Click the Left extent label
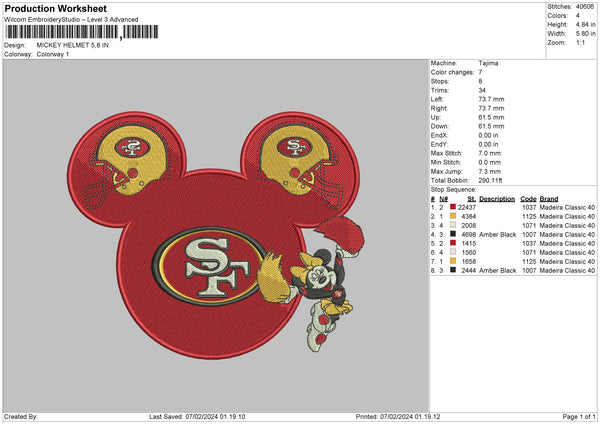The image size is (600, 424). (437, 99)
